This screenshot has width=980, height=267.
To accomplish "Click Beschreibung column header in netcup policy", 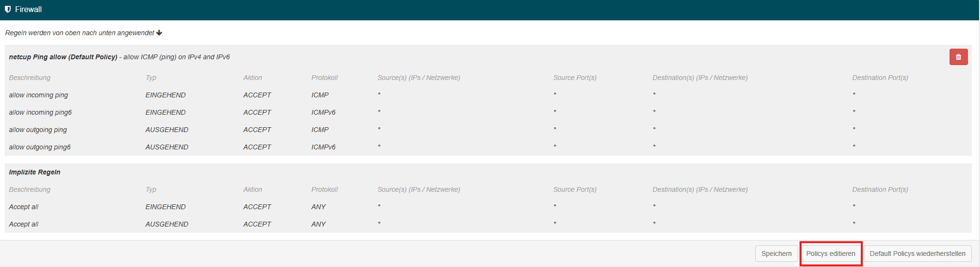I will coord(29,78).
